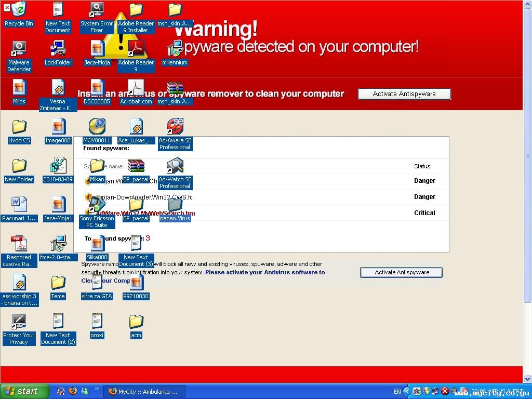Open the BP_pascal WinRAR archive
Screen dimensions: 532x399
pos(136,170)
